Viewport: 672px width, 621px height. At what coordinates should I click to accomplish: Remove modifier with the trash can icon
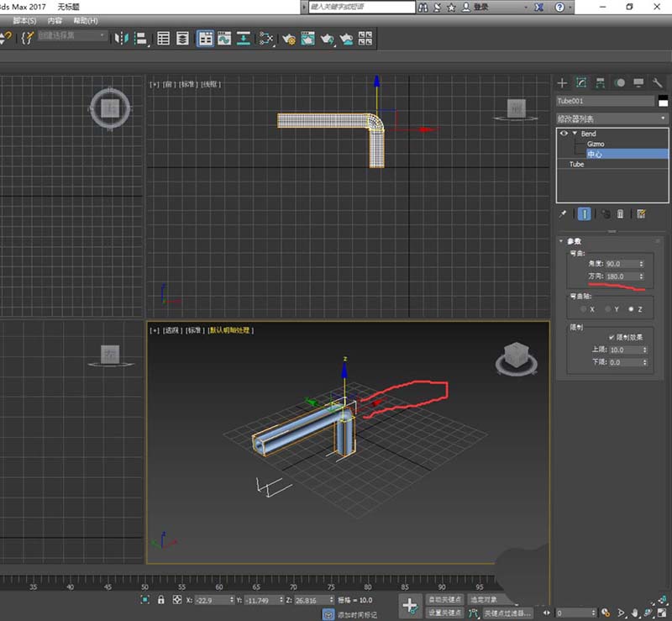621,214
